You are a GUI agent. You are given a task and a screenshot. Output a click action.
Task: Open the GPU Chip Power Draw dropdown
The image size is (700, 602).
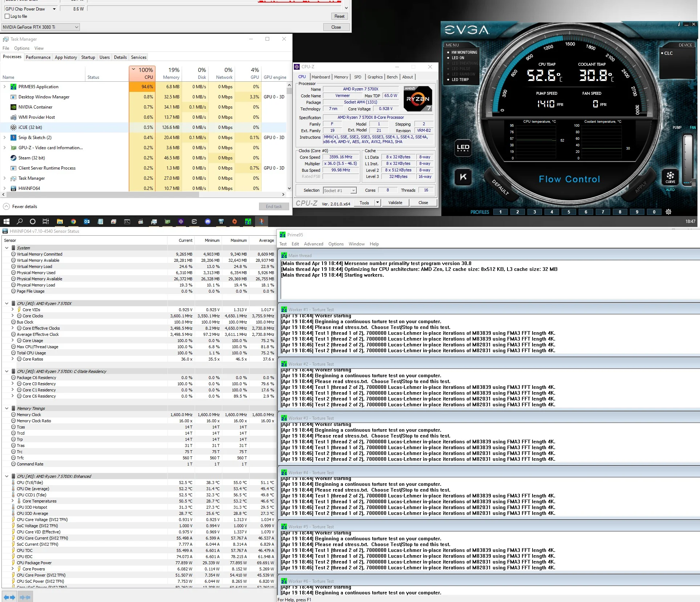pyautogui.click(x=31, y=9)
